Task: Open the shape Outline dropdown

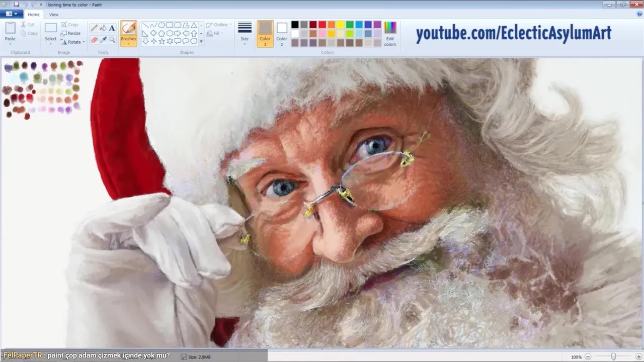Action: coord(219,25)
